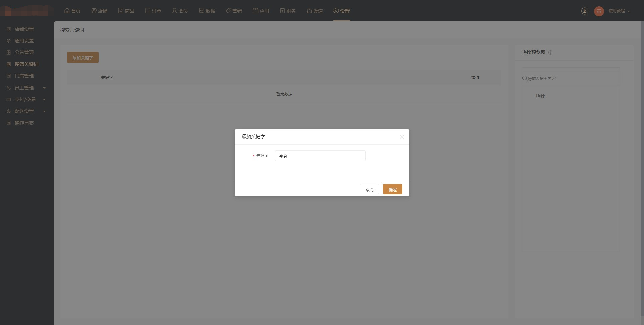Go to 门店管理 in the sidebar

24,76
